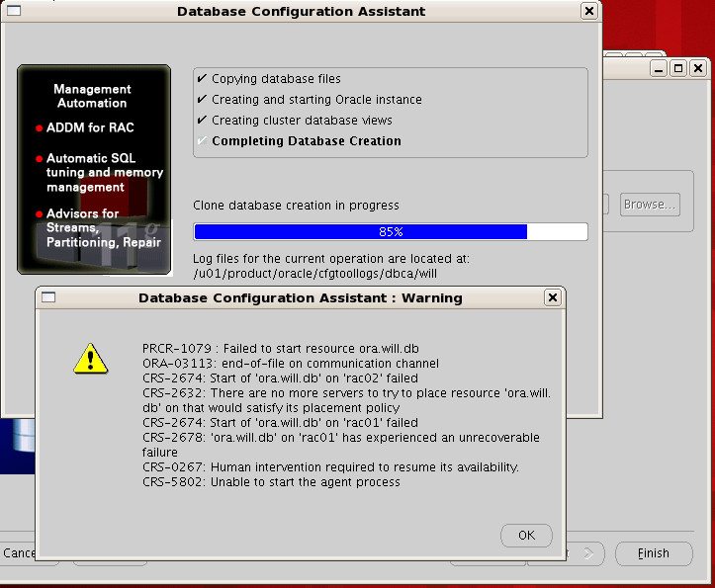Open the main Database Configuration Assistant window menu
This screenshot has width=715, height=588.
coord(11,12)
